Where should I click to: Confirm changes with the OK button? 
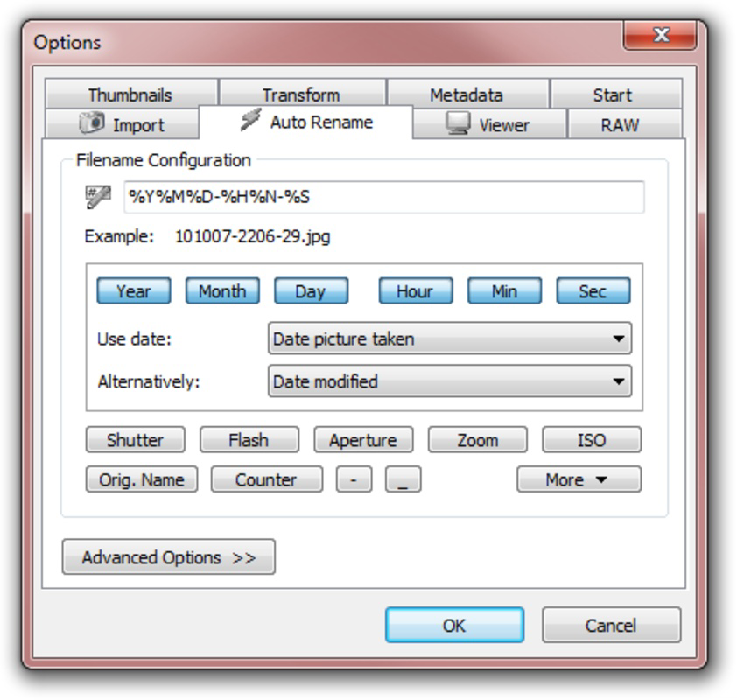coord(454,625)
